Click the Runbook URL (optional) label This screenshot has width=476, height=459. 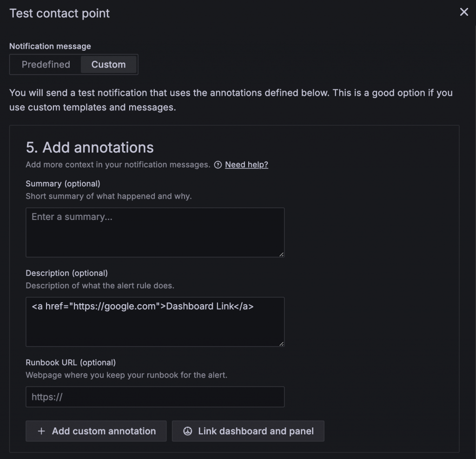click(x=71, y=362)
